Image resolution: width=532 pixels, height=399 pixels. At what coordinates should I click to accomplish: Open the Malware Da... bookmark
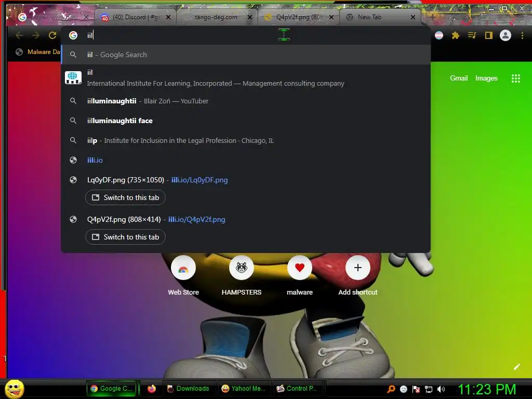point(38,52)
